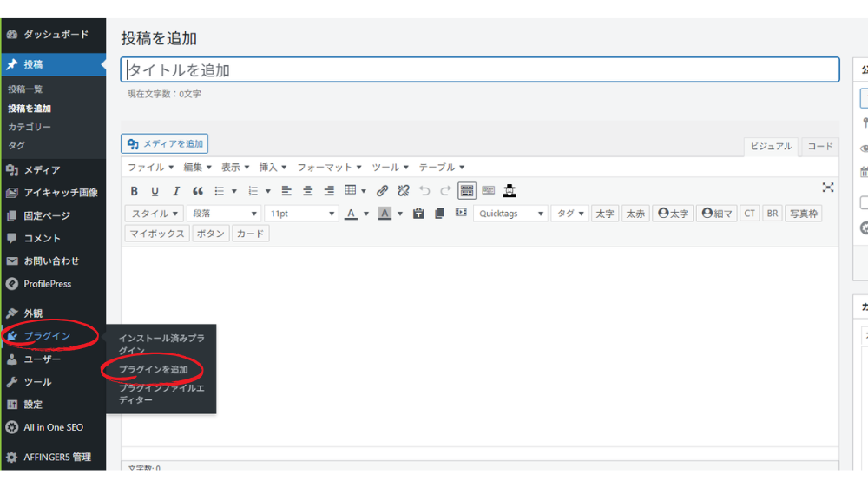Toggle bold formatting in the editor toolbar

134,191
